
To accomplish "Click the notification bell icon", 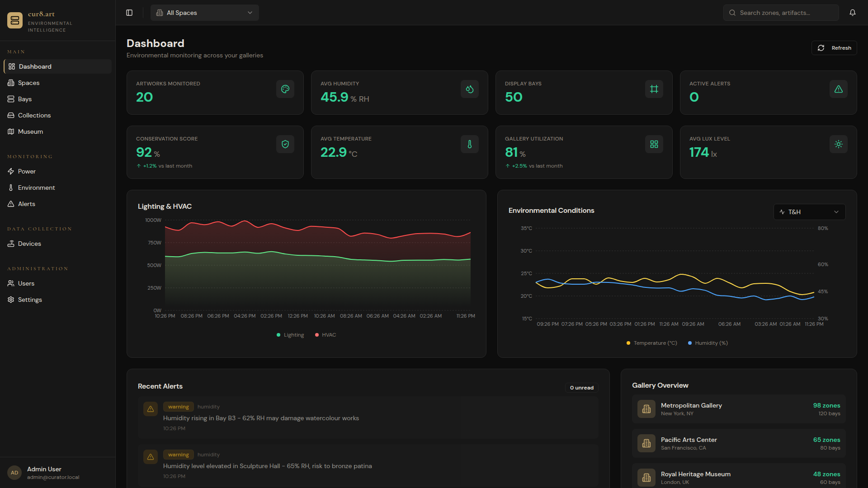I will (853, 12).
